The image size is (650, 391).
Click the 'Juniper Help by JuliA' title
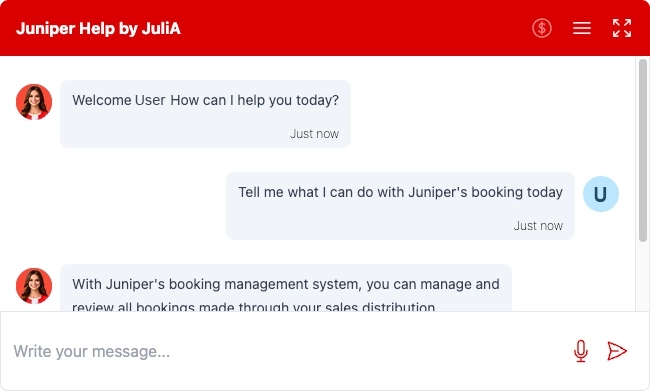tap(98, 29)
